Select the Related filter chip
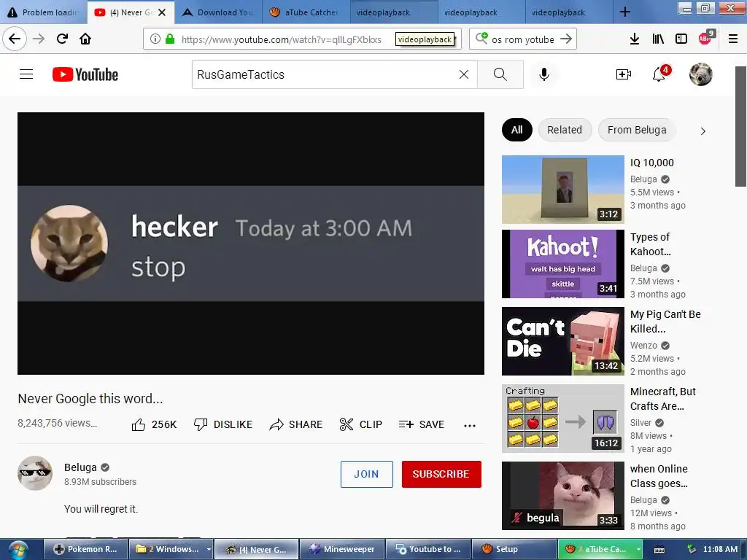The image size is (747, 560). click(x=565, y=130)
